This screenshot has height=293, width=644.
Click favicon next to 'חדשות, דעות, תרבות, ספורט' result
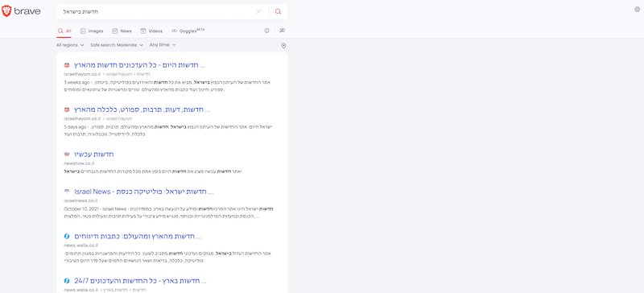click(x=67, y=109)
